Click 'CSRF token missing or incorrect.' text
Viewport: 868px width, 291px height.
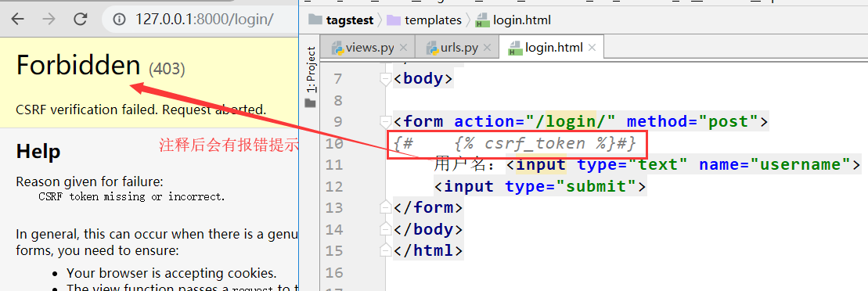click(131, 196)
